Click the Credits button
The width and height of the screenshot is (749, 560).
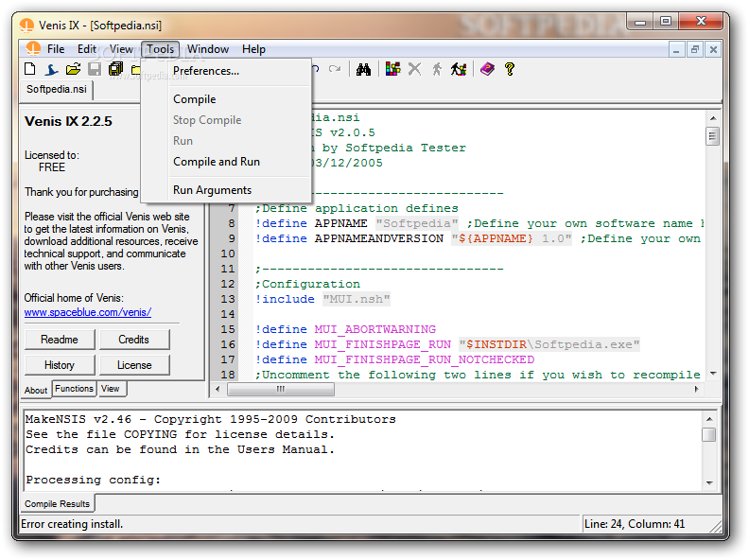[x=133, y=340]
